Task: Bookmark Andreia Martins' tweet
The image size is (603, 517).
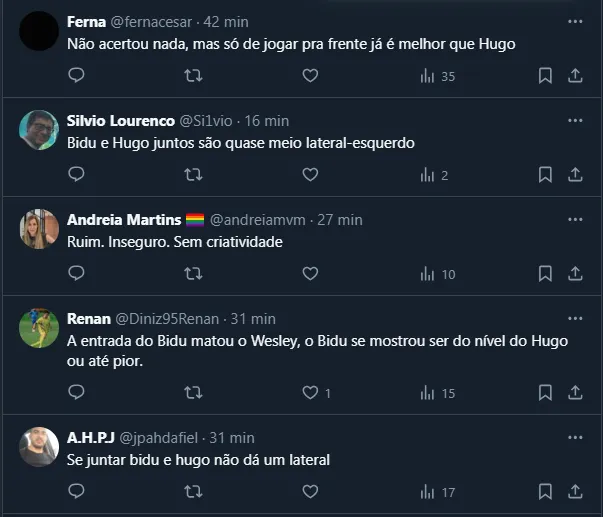Action: click(545, 273)
